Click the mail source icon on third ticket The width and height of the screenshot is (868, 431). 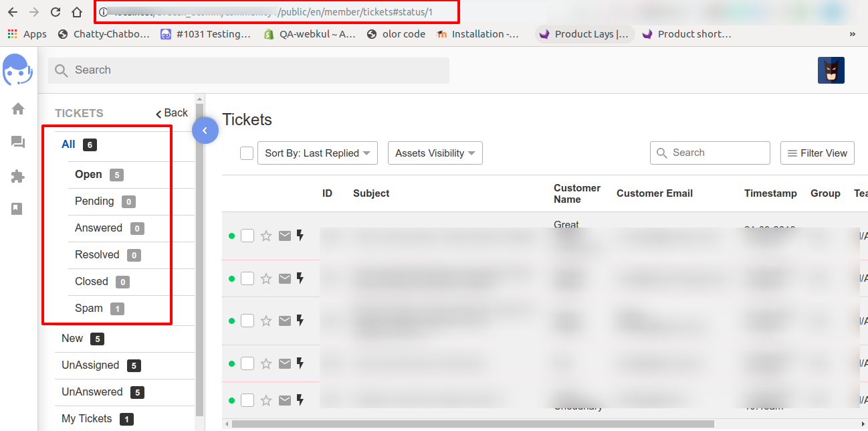285,321
